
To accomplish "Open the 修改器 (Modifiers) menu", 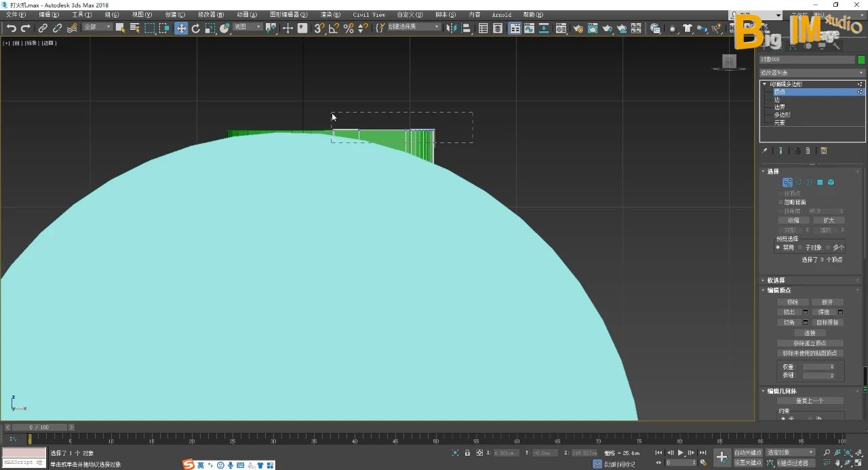I will coord(210,14).
